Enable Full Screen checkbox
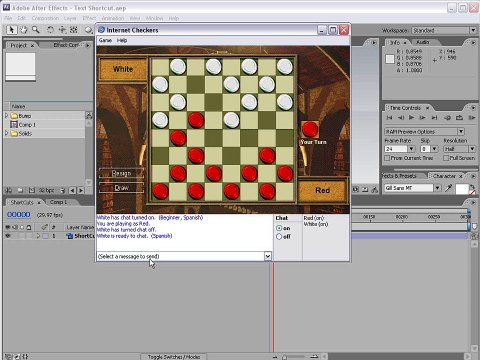This screenshot has height=360, width=480. click(x=446, y=158)
